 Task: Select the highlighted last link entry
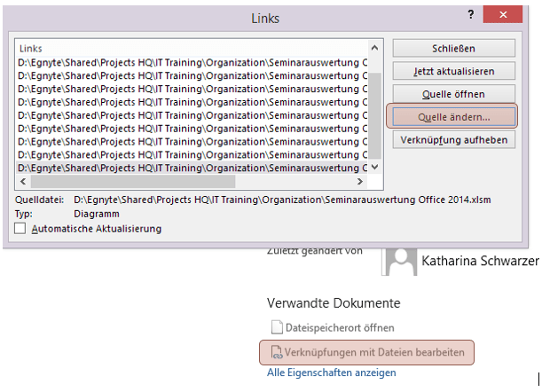(192, 168)
